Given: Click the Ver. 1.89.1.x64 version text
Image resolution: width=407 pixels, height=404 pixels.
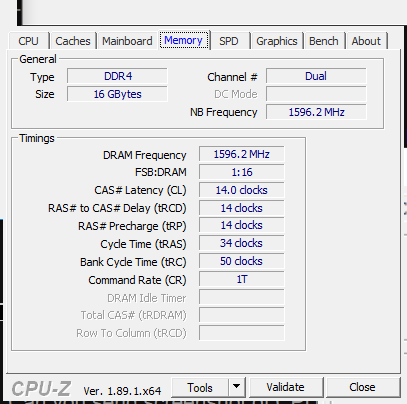Looking at the screenshot, I should pos(122,391).
